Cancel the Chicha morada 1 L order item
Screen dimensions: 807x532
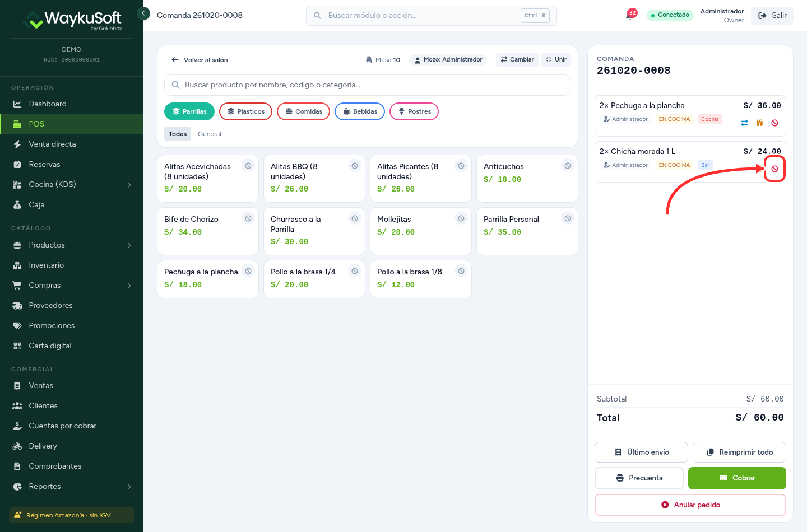pos(774,169)
